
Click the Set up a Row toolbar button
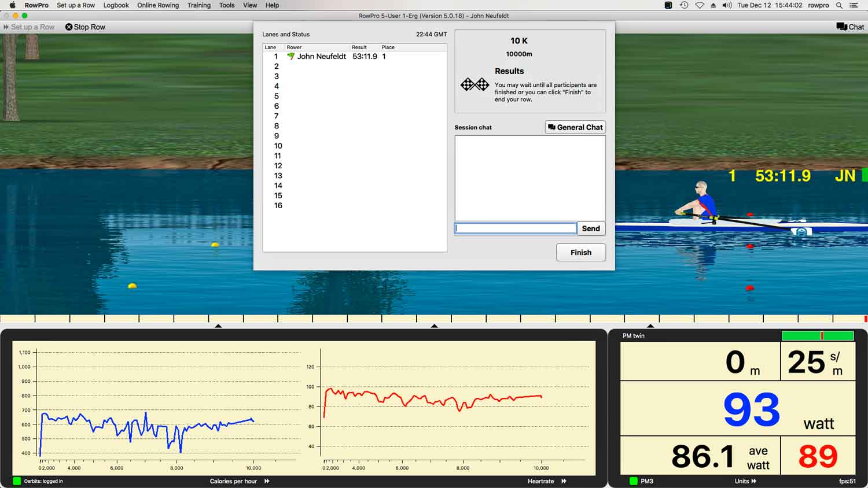(29, 27)
